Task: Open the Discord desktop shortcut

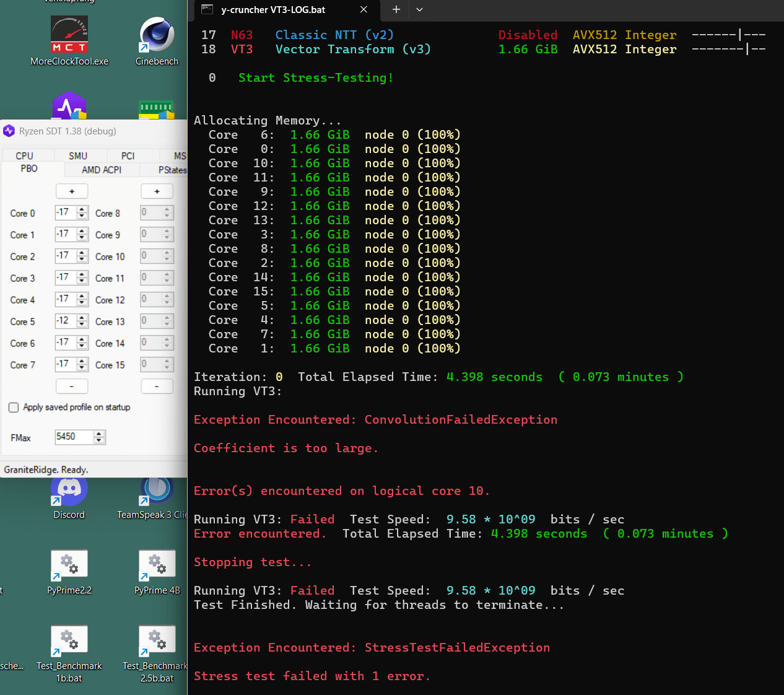Action: 69,499
